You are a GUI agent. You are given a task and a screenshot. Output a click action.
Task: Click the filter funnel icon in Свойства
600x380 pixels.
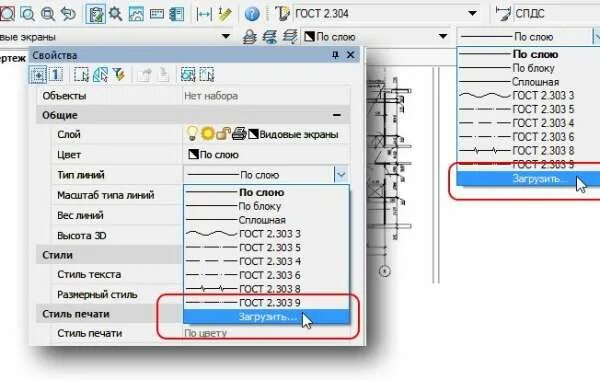[x=119, y=74]
